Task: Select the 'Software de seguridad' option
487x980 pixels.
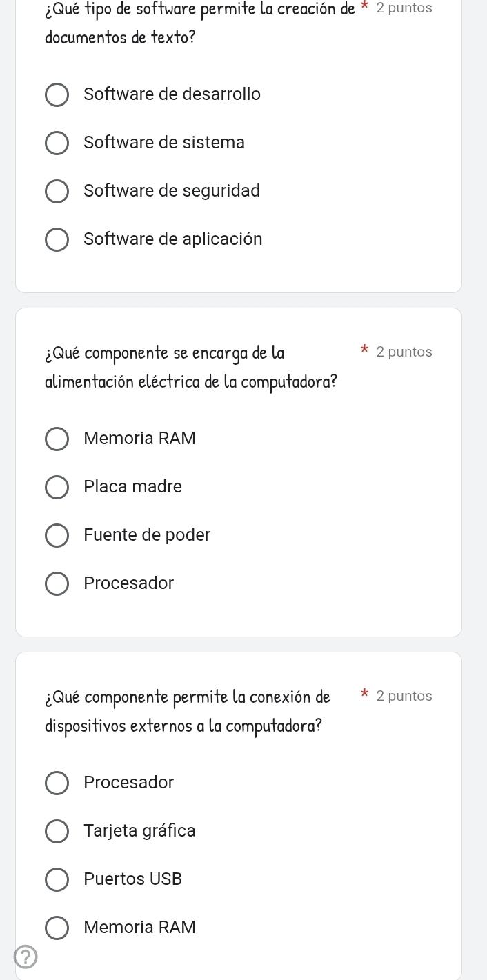Action: 57,191
